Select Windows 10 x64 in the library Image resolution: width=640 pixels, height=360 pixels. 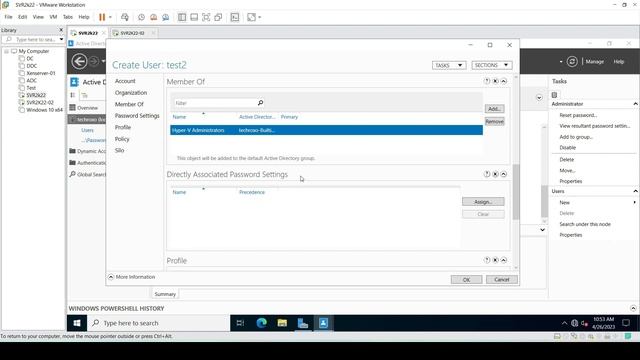pyautogui.click(x=44, y=110)
